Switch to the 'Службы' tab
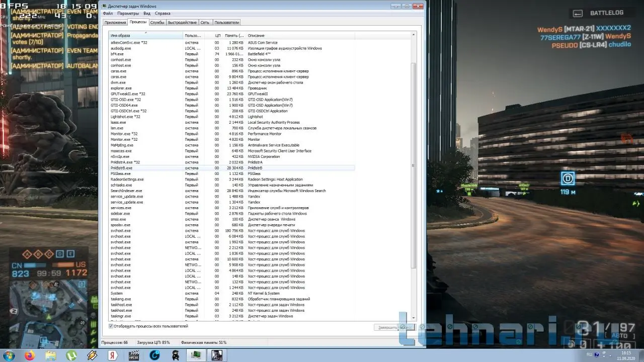This screenshot has height=362, width=644. [157, 23]
